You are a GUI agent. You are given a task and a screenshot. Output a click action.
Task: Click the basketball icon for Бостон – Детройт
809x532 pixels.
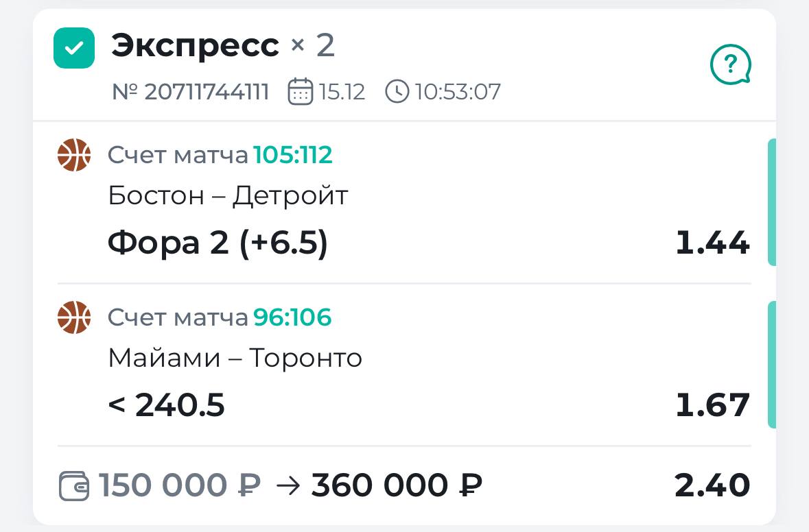(74, 155)
